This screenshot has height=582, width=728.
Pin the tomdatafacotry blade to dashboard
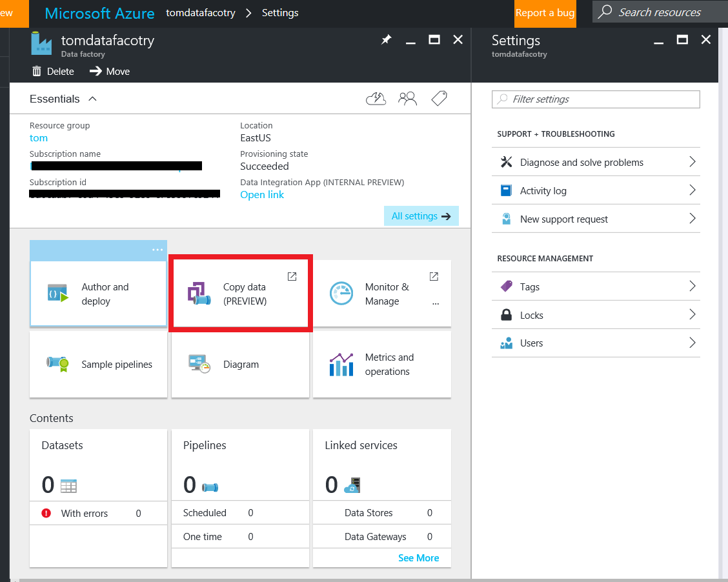point(387,40)
